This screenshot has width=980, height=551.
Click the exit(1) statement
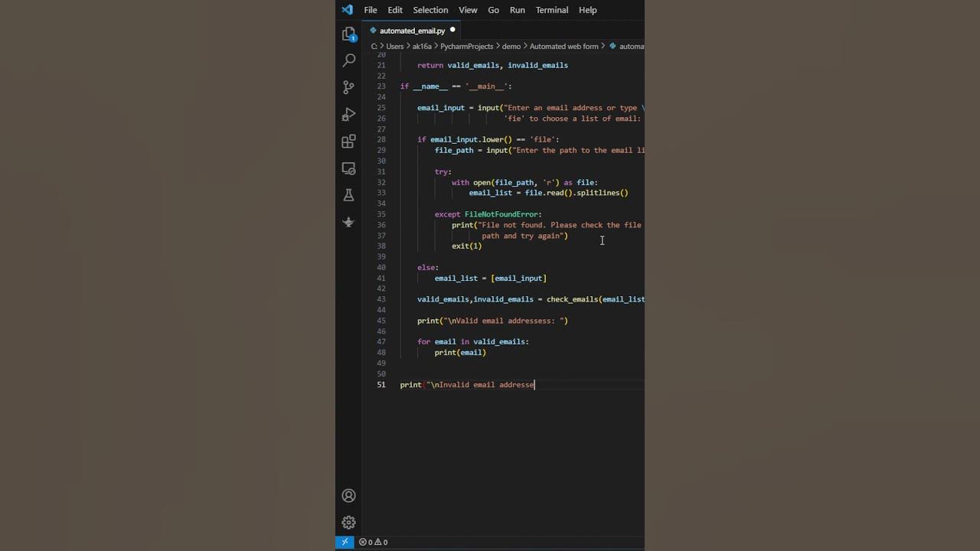point(466,246)
